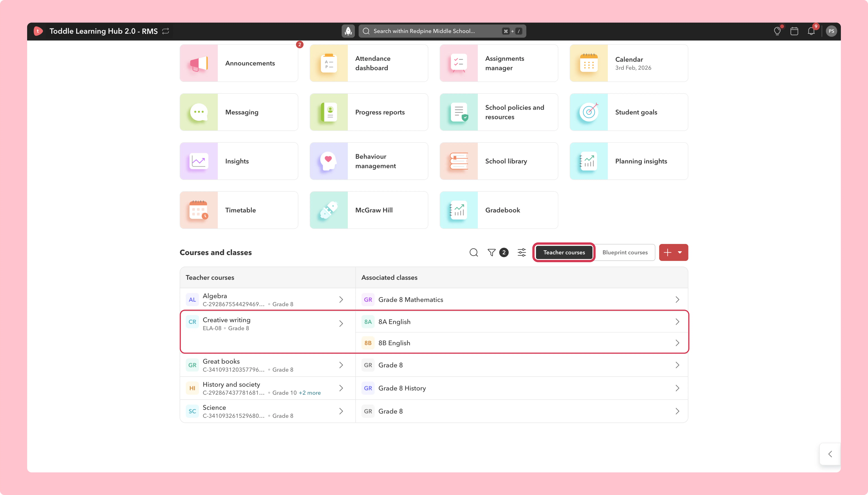Click the Courses and classes heading
The height and width of the screenshot is (495, 868).
pos(216,252)
